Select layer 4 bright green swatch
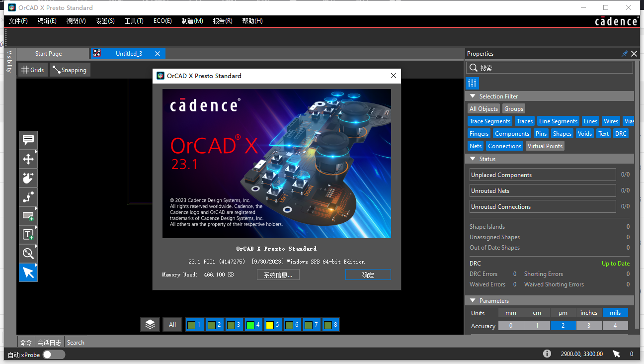Screen dimensions: 644x364 coord(250,325)
